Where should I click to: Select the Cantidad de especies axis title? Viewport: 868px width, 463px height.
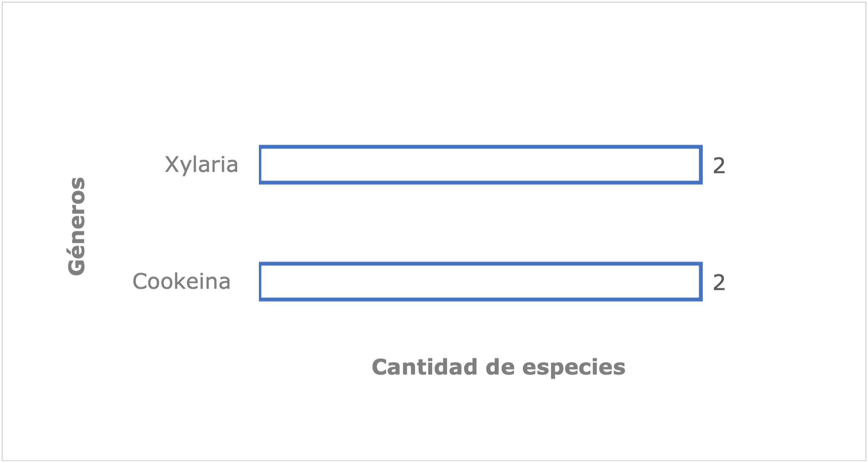point(499,367)
